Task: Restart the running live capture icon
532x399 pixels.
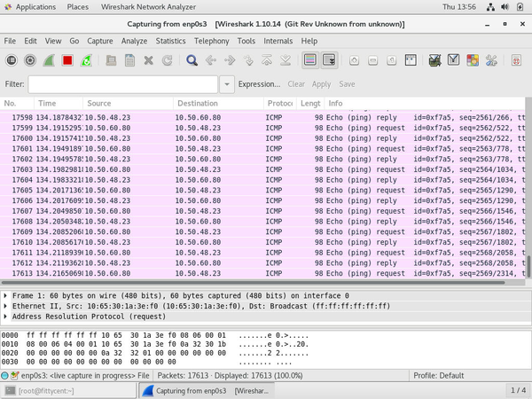Action: click(86, 60)
